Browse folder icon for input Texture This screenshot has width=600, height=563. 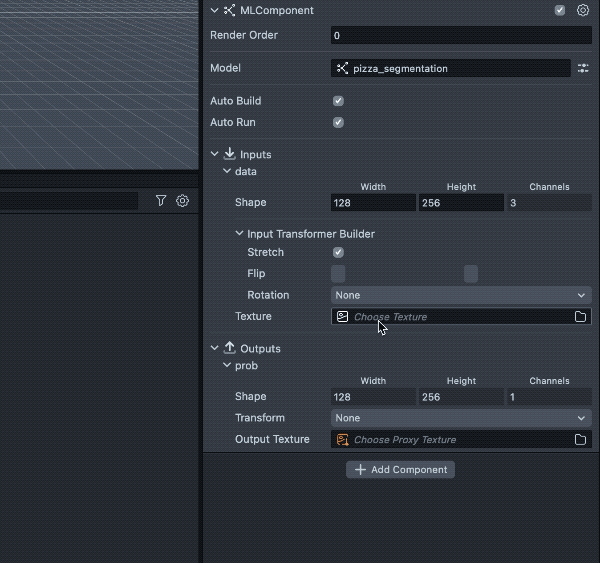coord(580,317)
